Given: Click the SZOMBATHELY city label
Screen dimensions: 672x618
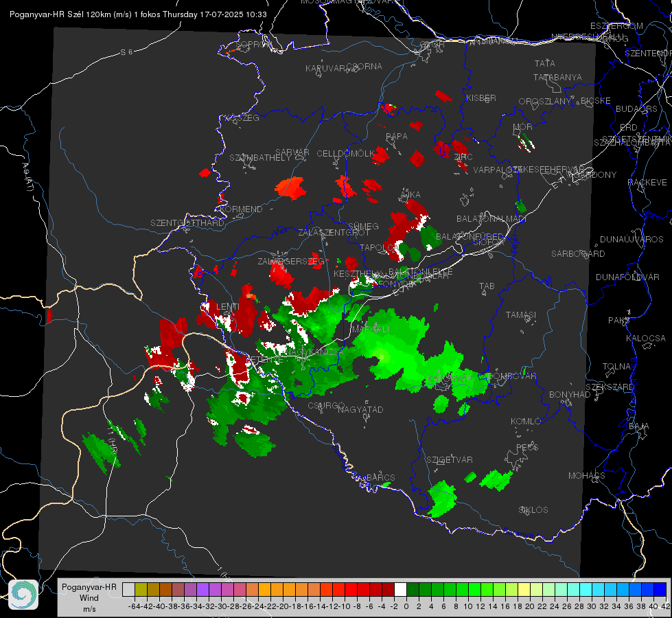Looking at the screenshot, I should pos(260,158).
